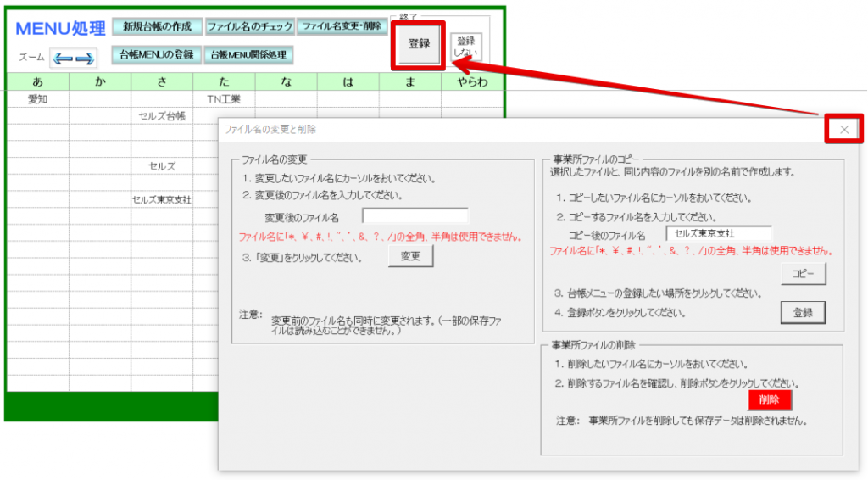Select the やらわ column header
Image resolution: width=868 pixels, height=480 pixels.
click(x=472, y=82)
